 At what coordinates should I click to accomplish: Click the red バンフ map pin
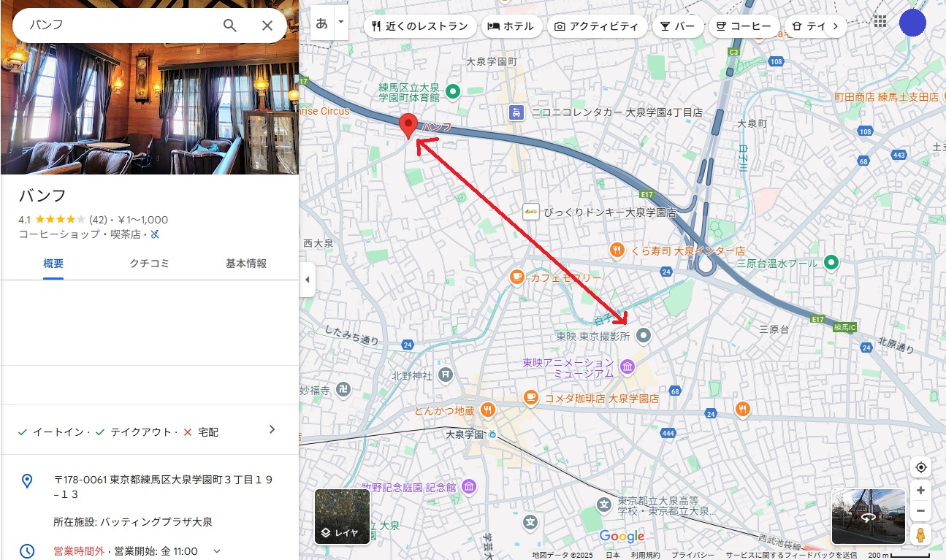click(x=409, y=126)
